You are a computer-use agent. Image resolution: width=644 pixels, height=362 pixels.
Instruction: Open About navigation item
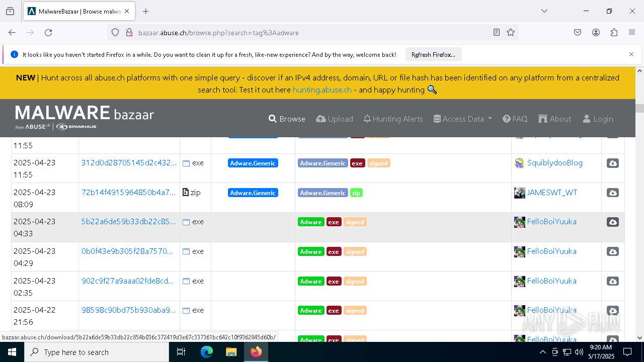pos(554,119)
